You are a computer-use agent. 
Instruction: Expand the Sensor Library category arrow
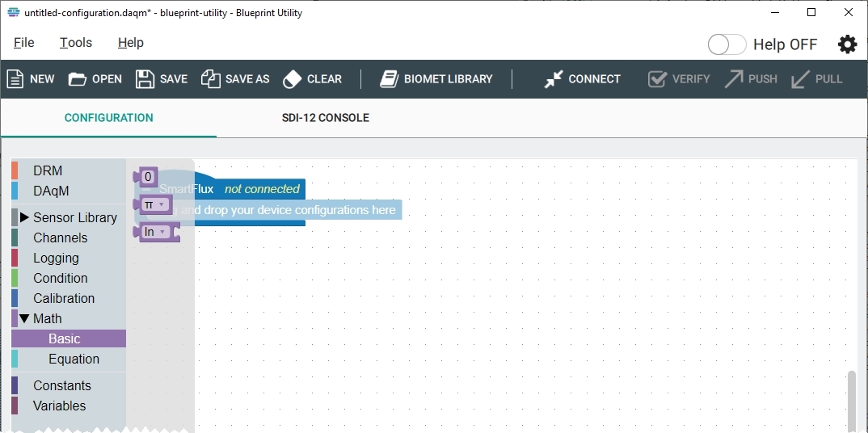pyautogui.click(x=24, y=217)
